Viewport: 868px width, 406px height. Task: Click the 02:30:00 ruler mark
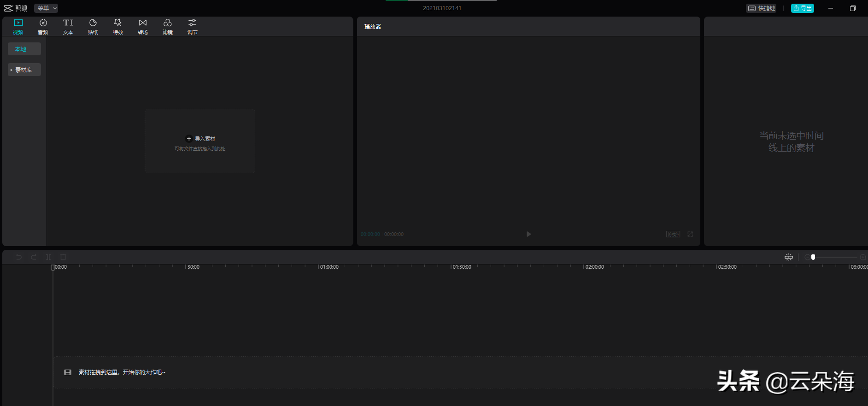pyautogui.click(x=727, y=267)
